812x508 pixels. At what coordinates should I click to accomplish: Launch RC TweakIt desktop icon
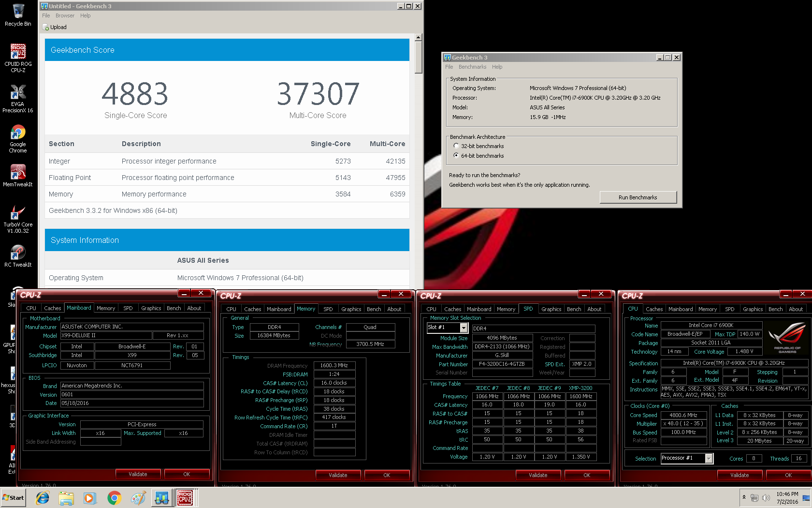[18, 255]
